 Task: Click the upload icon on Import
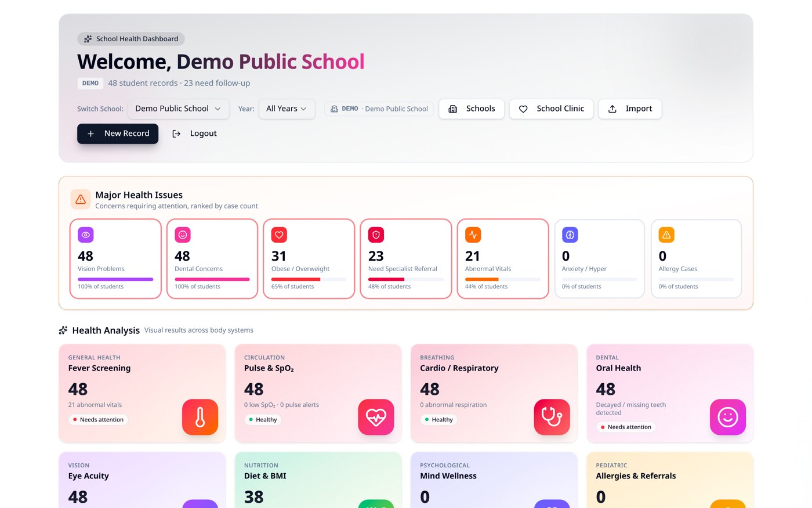pyautogui.click(x=612, y=109)
